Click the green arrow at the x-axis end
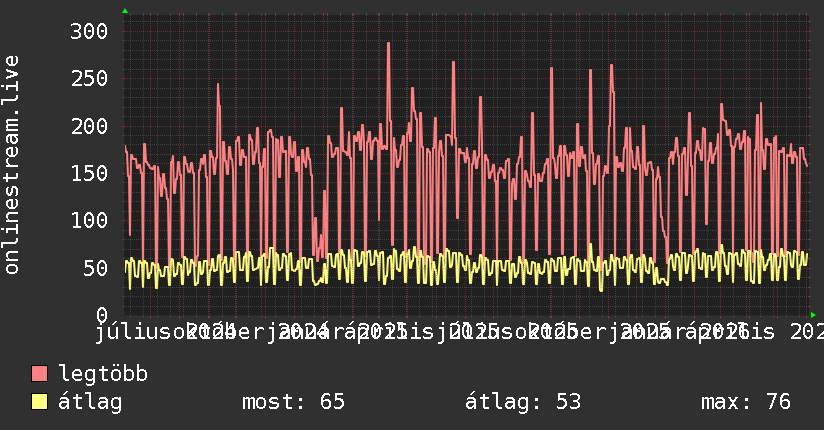 [x=813, y=315]
